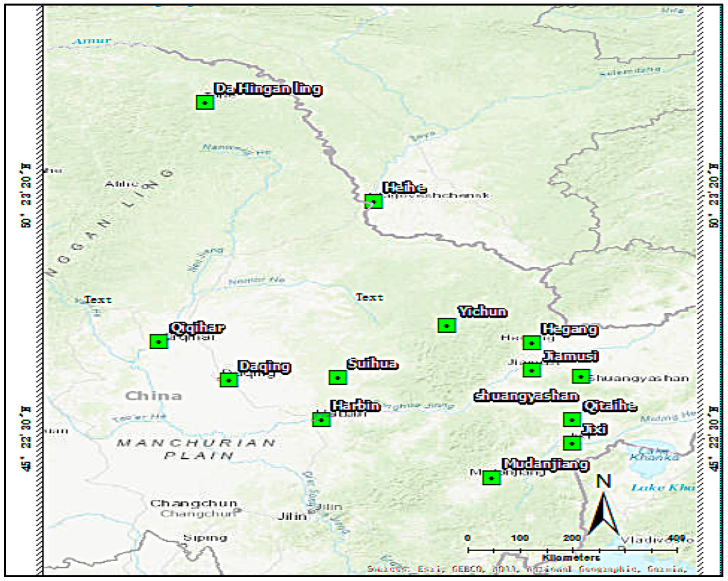Image resolution: width=728 pixels, height=581 pixels.
Task: Click the Jixi green marker
Action: point(572,443)
